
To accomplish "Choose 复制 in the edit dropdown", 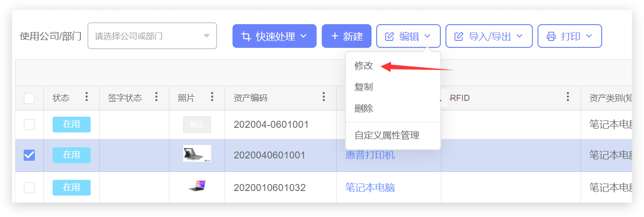I will (364, 87).
